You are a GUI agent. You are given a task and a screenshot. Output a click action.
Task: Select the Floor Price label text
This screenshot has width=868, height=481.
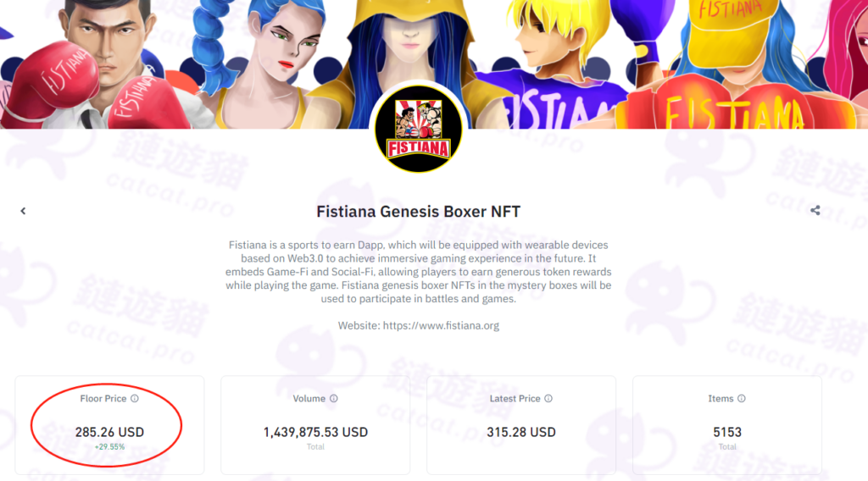click(x=103, y=399)
